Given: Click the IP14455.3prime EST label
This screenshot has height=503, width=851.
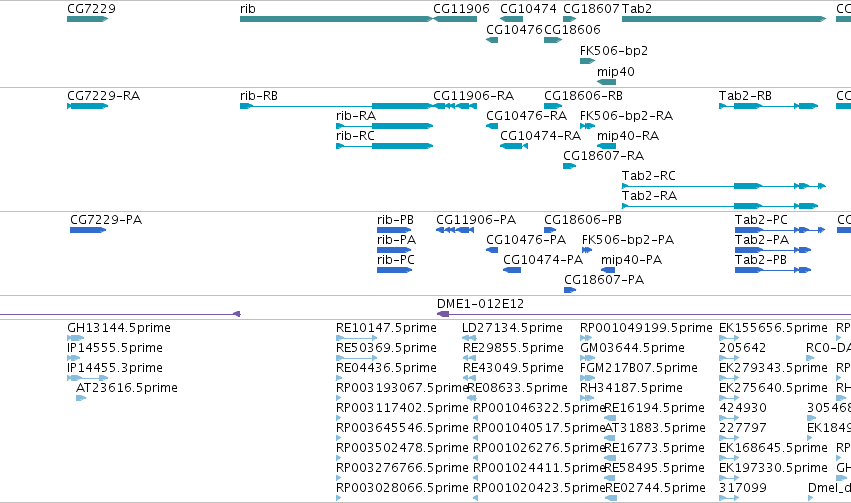Looking at the screenshot, I should [x=115, y=368].
